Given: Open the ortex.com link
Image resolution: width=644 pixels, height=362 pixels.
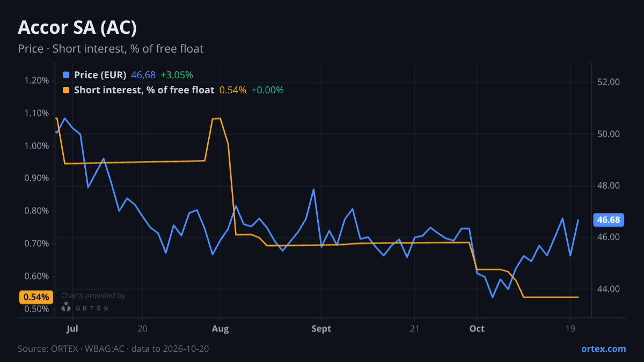Looking at the screenshot, I should click(x=604, y=349).
